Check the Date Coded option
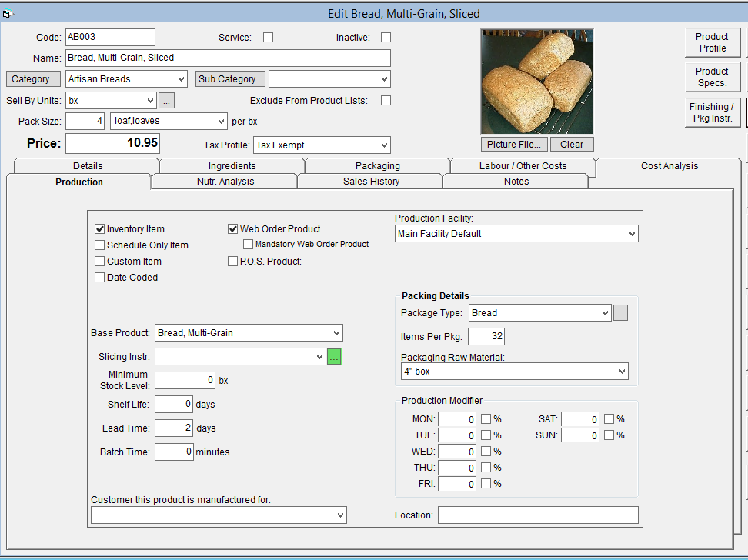The image size is (748, 560). point(100,278)
